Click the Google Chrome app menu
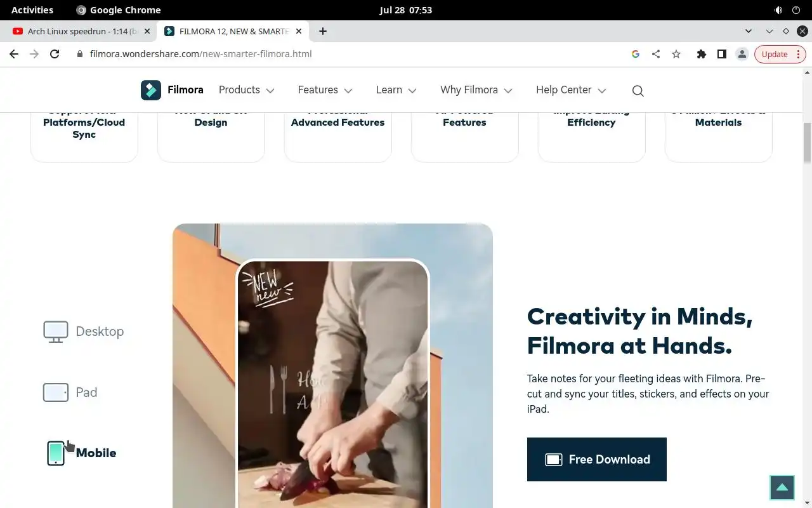 (119, 10)
